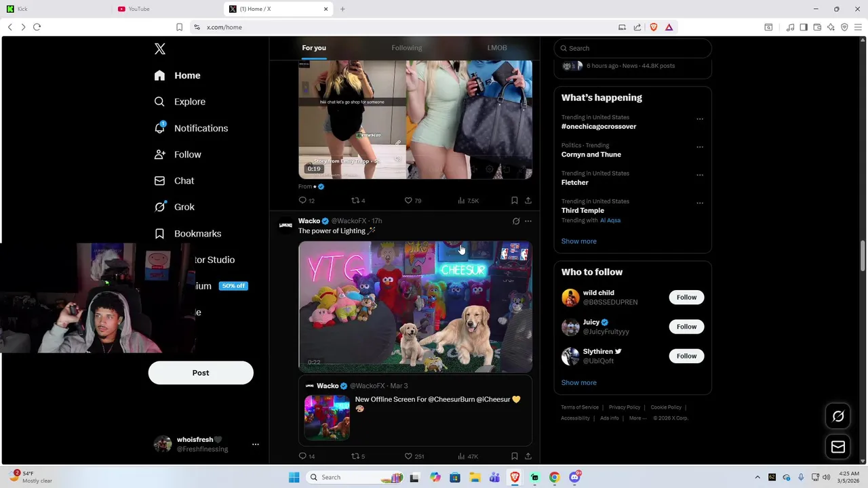The image size is (868, 488).
Task: Follow wild child
Action: pos(686,298)
